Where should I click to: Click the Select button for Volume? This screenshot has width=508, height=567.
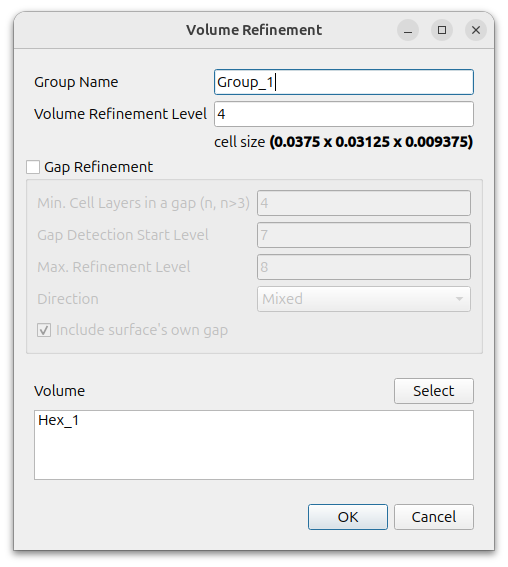coord(434,391)
